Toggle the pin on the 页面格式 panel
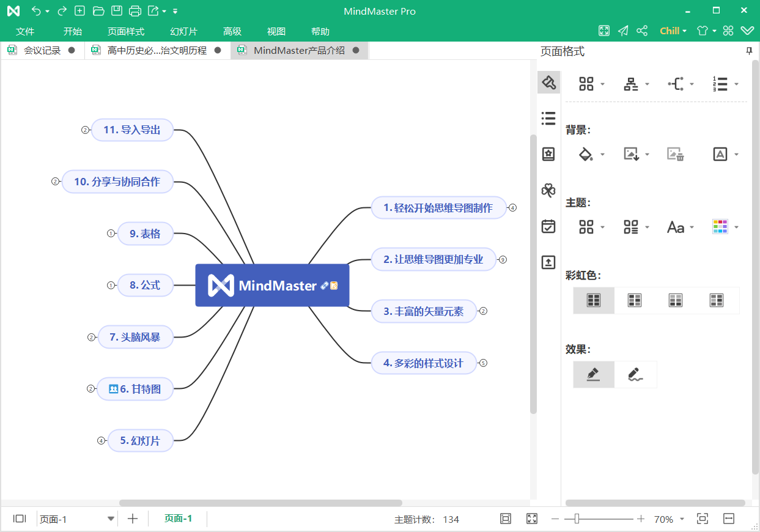760x532 pixels. pos(749,51)
